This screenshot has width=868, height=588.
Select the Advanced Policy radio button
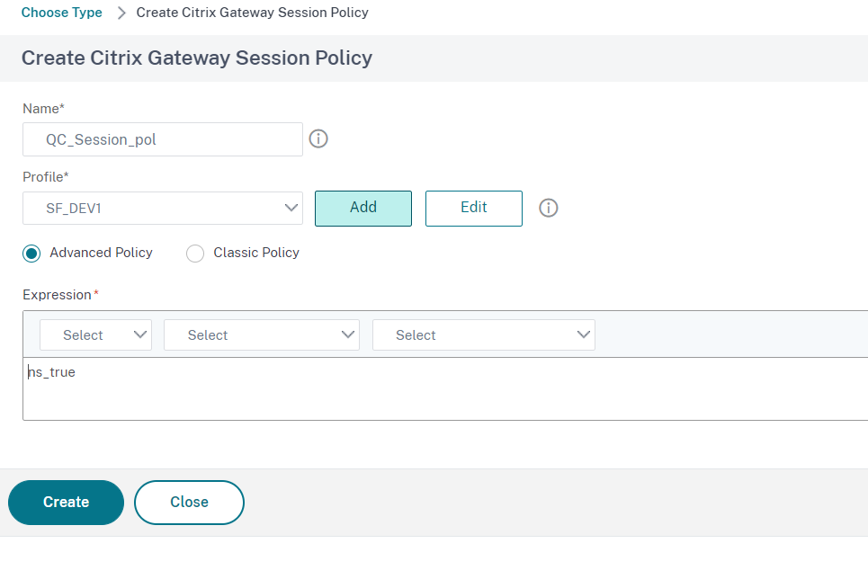tap(32, 254)
